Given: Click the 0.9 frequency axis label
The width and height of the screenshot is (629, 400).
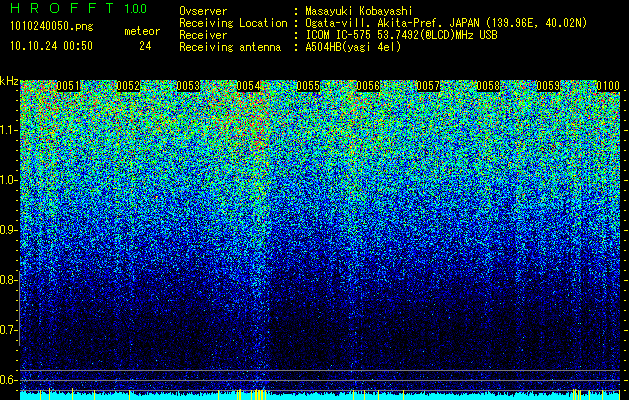Looking at the screenshot, I should point(8,230).
